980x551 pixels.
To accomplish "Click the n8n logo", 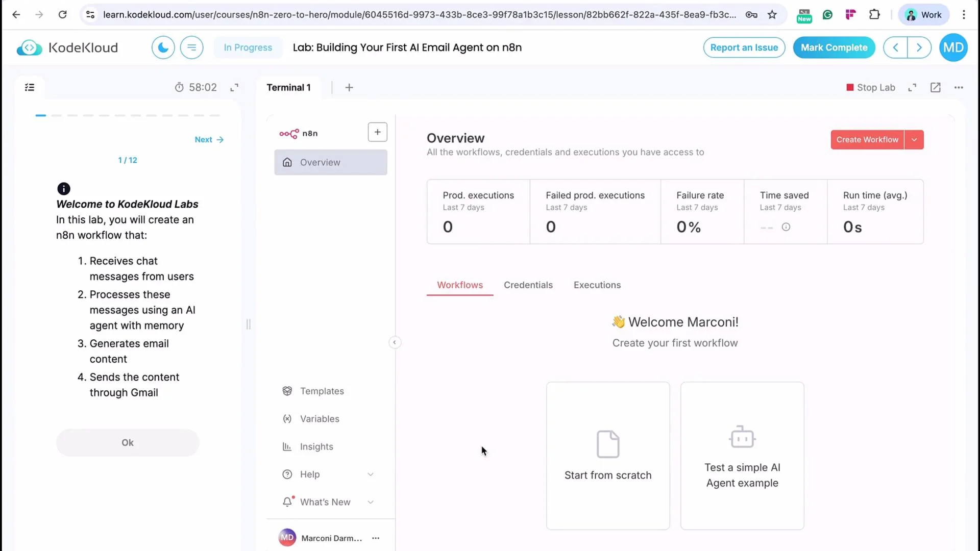I will [298, 134].
